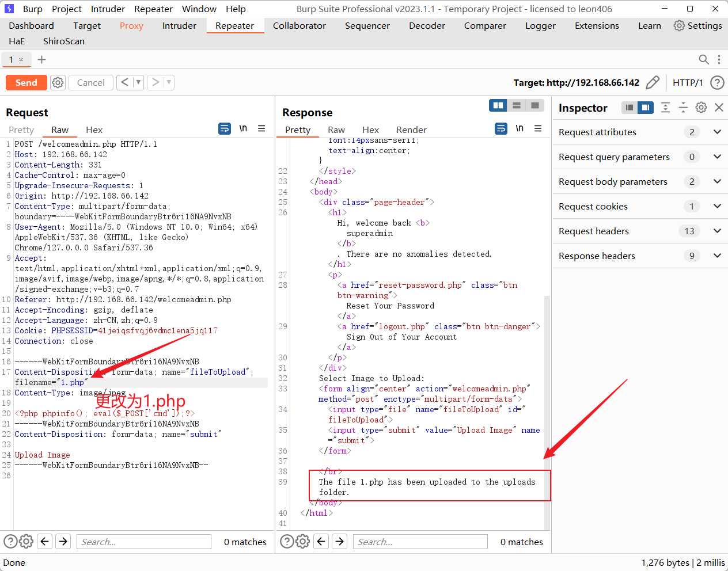Open the help icon next to HTTP/1

(x=717, y=82)
